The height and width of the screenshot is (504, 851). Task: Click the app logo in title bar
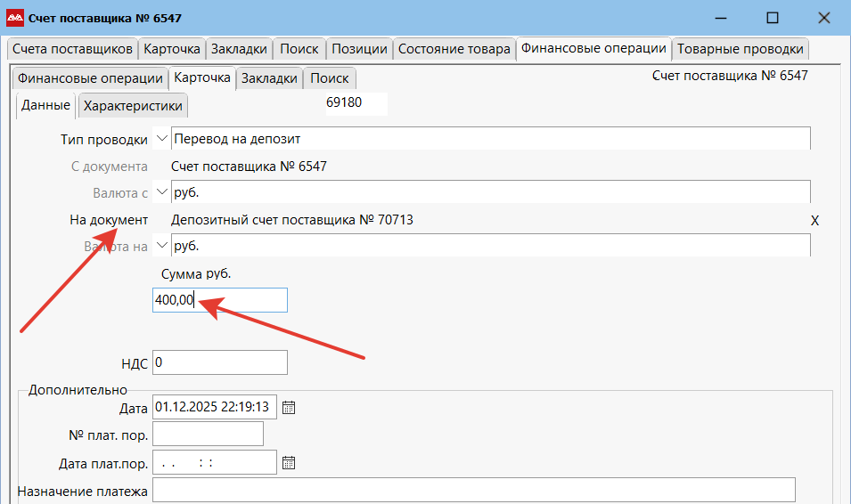click(x=15, y=18)
